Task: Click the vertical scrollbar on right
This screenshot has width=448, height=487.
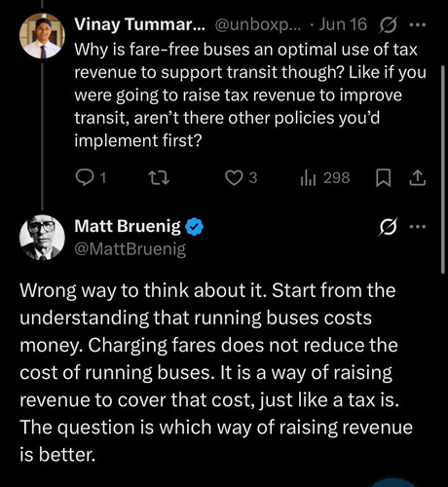Action: click(443, 169)
